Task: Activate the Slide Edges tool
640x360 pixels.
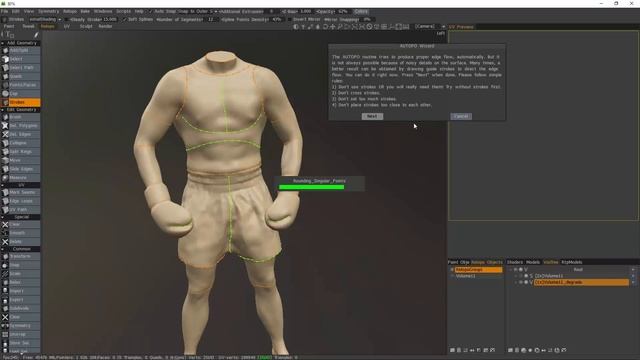Action: click(x=20, y=169)
